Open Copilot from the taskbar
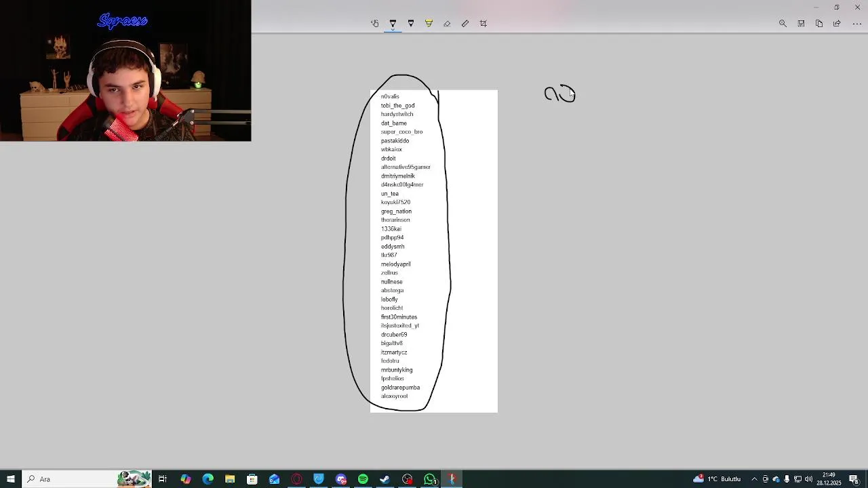 click(185, 479)
